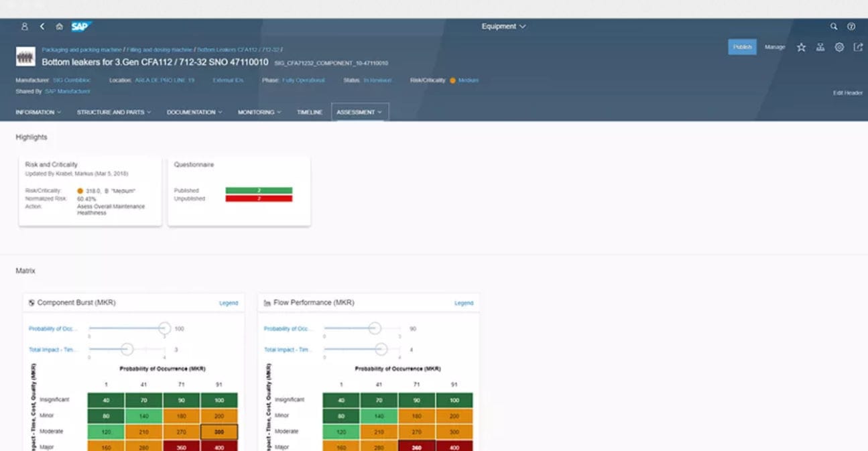Image resolution: width=868 pixels, height=451 pixels.
Task: Expand the Structure and Parts menu
Action: [x=113, y=112]
